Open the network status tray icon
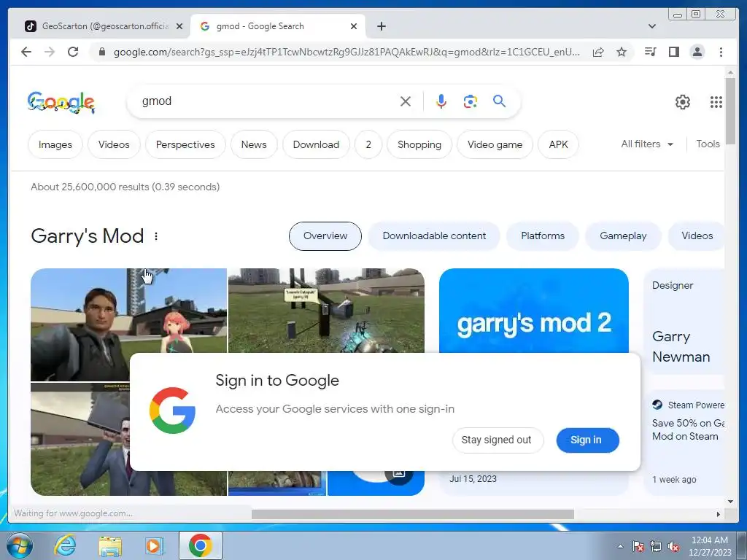This screenshot has height=560, width=747. 656,546
